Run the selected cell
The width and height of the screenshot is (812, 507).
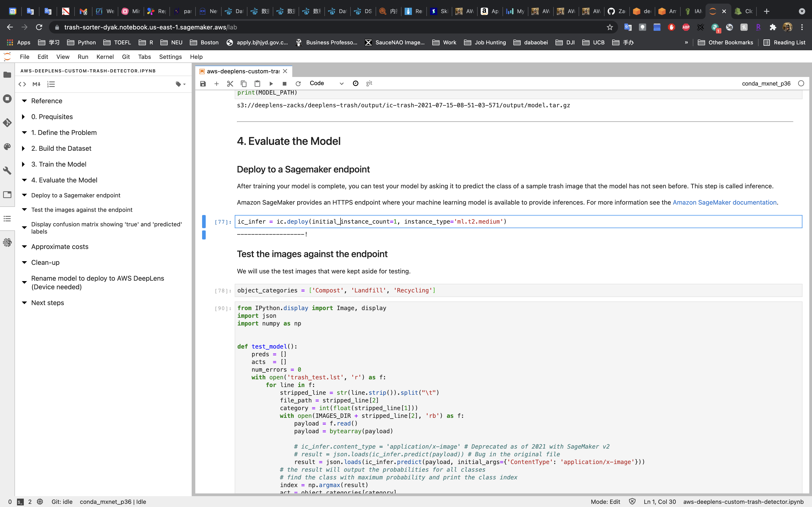coord(271,84)
